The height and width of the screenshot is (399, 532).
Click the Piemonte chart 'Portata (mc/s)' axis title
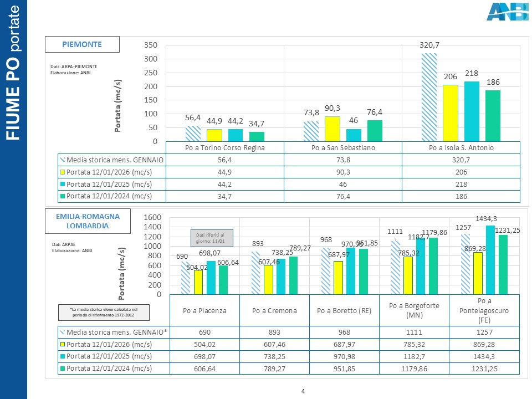(x=117, y=105)
